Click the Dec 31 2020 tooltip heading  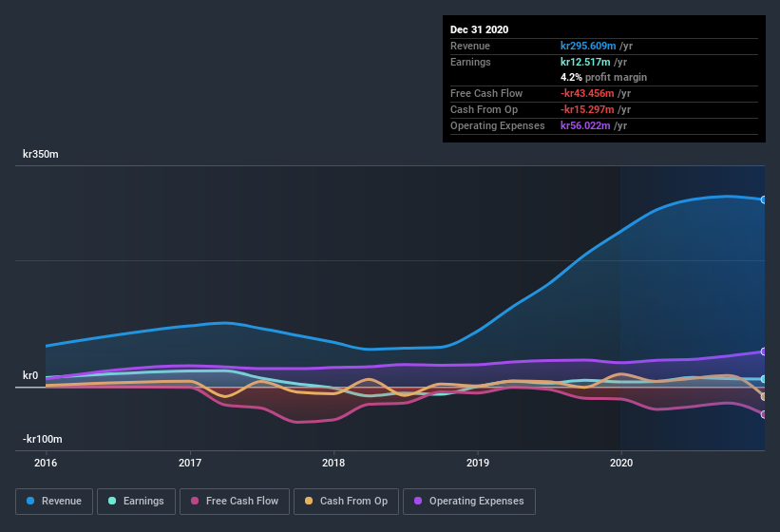(x=479, y=29)
